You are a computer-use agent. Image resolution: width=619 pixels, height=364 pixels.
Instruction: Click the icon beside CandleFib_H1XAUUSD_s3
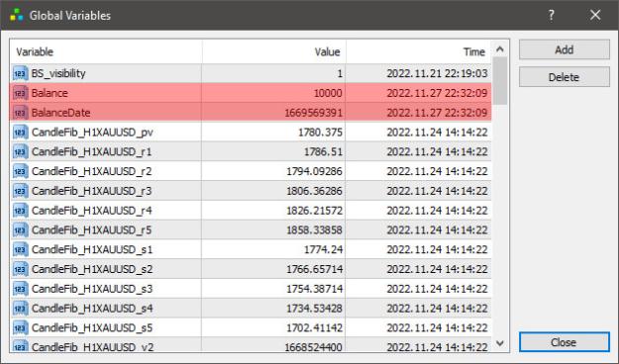tap(20, 289)
